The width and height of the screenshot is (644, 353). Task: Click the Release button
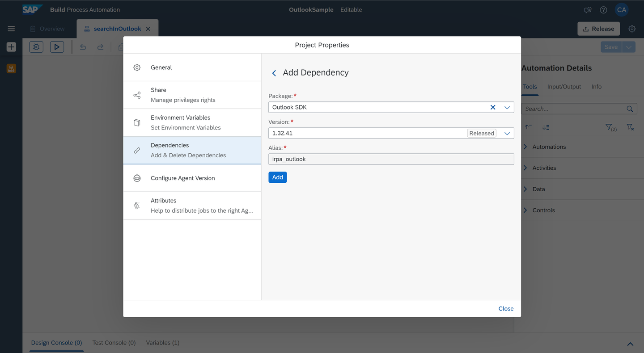(598, 29)
